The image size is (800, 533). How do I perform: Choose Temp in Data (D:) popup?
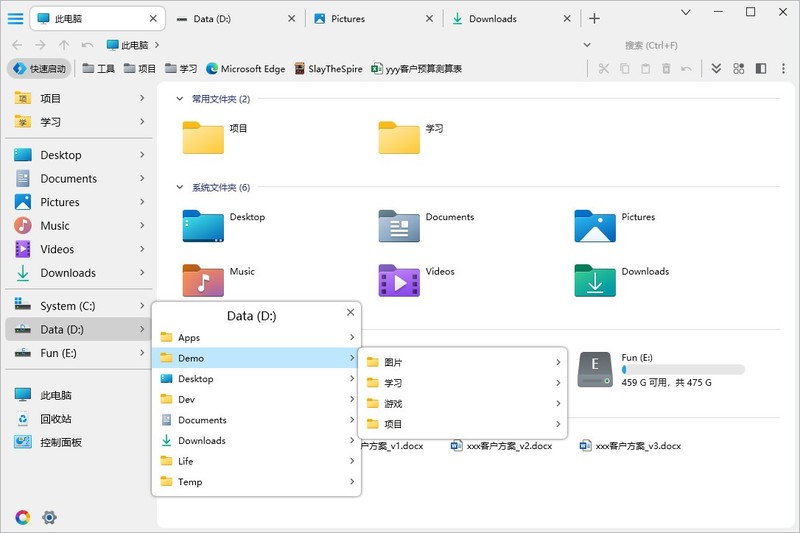click(x=257, y=481)
